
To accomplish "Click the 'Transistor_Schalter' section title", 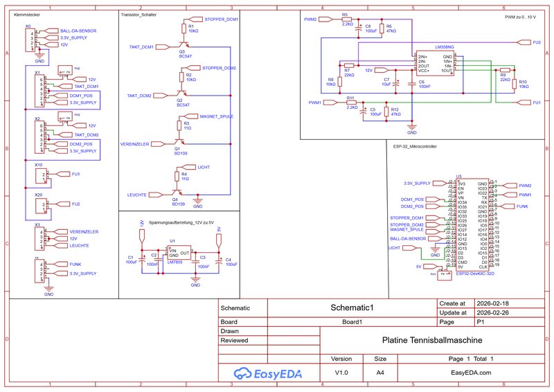I will (138, 15).
